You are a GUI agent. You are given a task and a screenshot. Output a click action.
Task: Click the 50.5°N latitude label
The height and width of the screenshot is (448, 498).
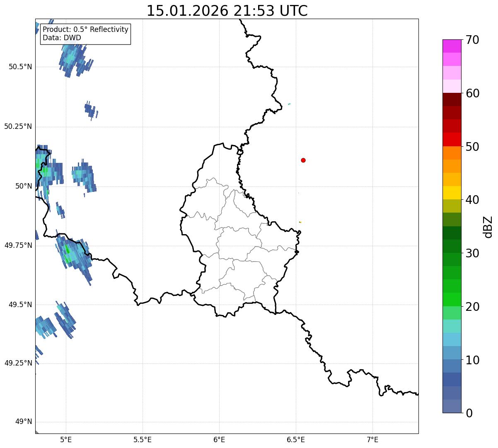(20, 67)
